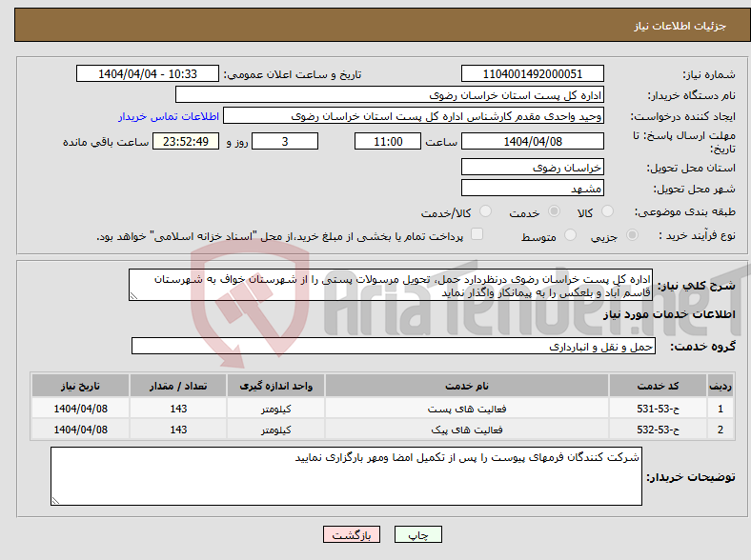Click the resize handle of buyer notes textarea
The image size is (751, 560).
(55, 500)
